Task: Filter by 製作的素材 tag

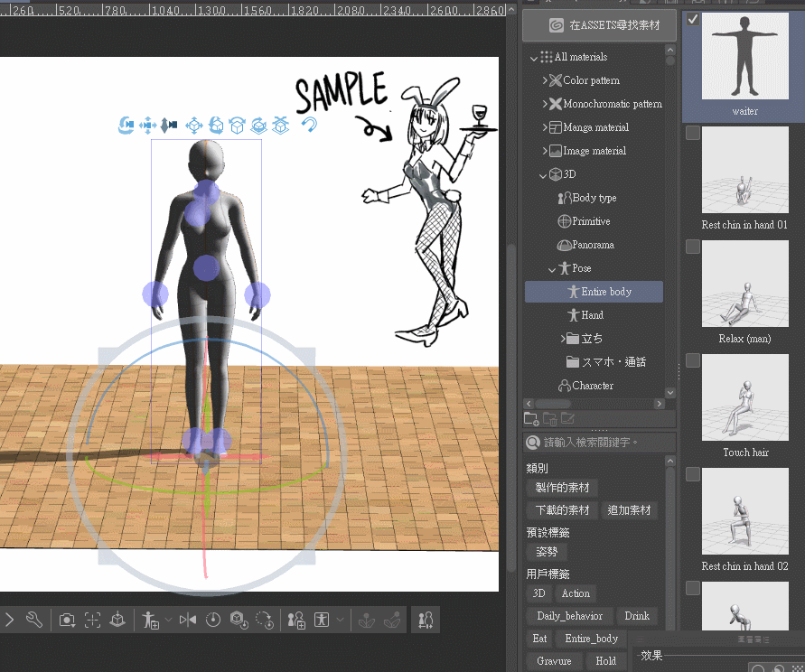Action: pos(562,488)
